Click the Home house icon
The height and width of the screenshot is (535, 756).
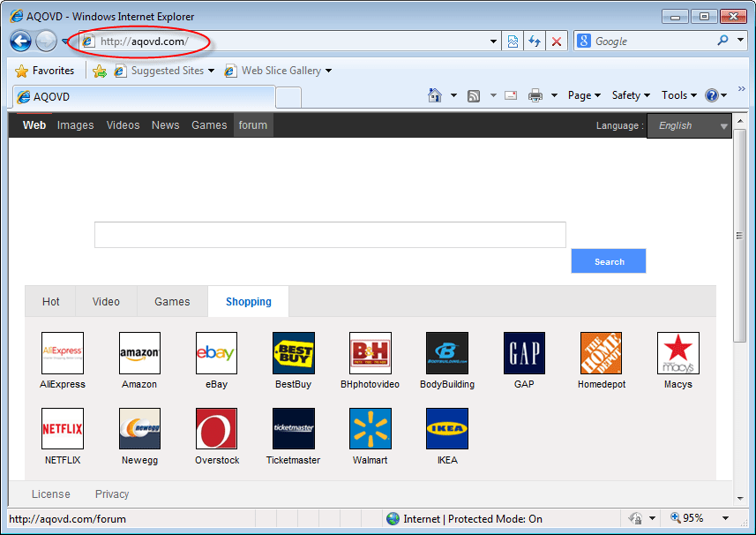coord(434,95)
